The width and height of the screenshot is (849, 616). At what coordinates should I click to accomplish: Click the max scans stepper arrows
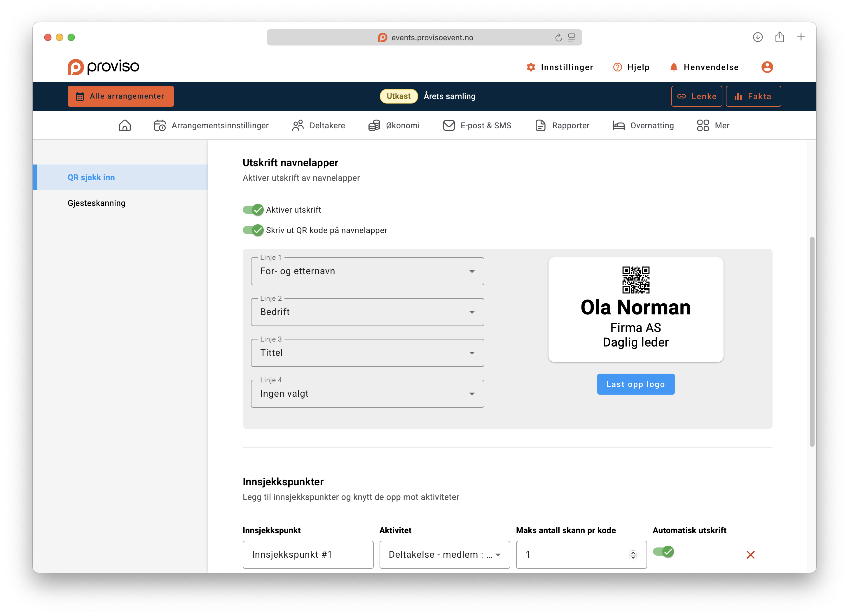coord(633,555)
